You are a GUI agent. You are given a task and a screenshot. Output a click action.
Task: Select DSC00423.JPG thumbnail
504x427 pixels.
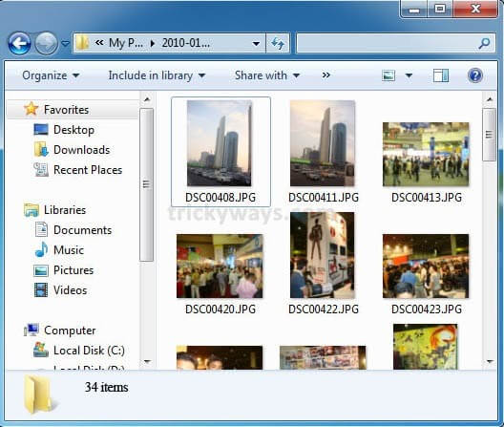426,267
